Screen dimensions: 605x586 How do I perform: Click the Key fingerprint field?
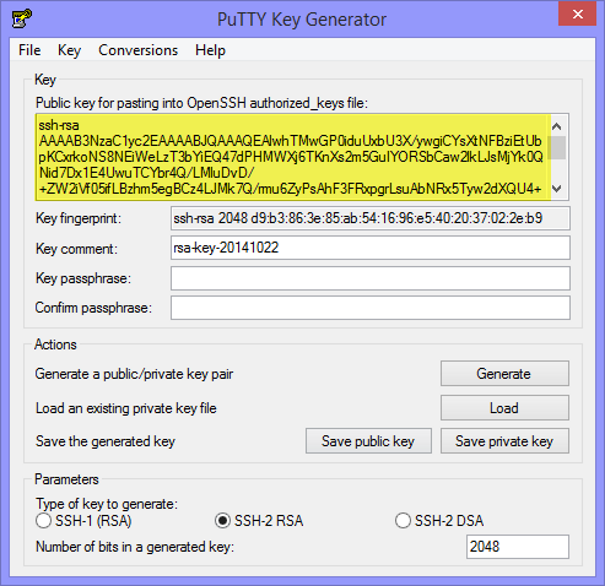tap(370, 218)
